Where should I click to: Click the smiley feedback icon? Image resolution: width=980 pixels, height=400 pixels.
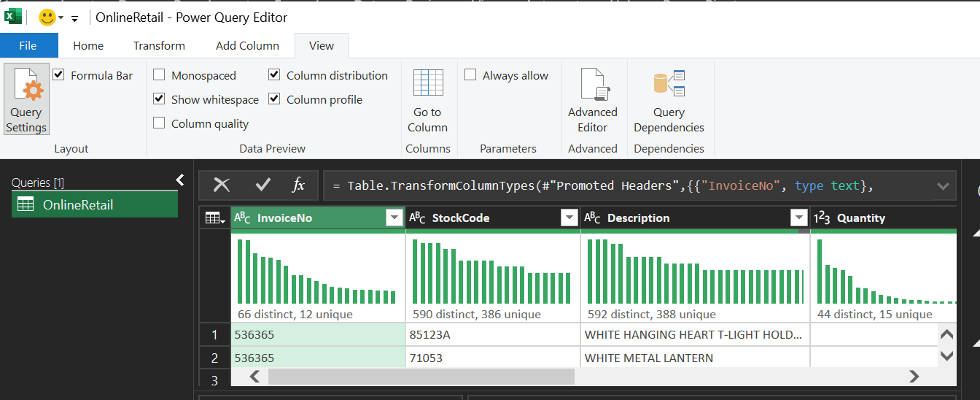click(x=47, y=18)
